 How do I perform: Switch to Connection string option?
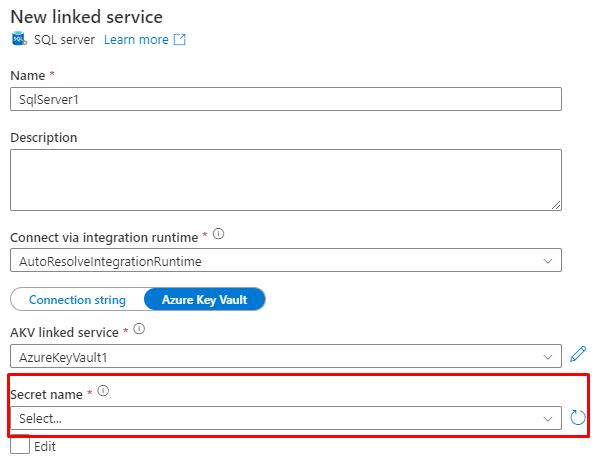pyautogui.click(x=77, y=300)
